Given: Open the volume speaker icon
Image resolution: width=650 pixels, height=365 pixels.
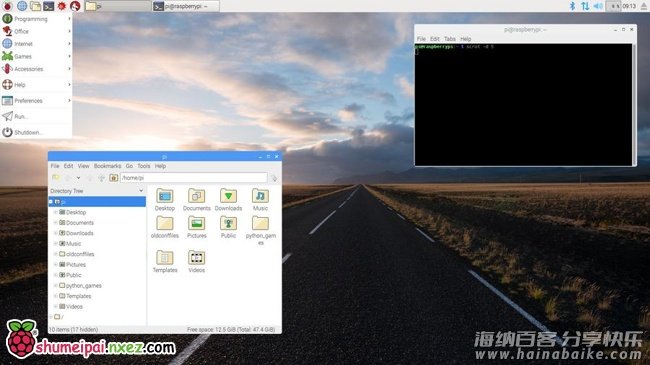Looking at the screenshot, I should 598,6.
